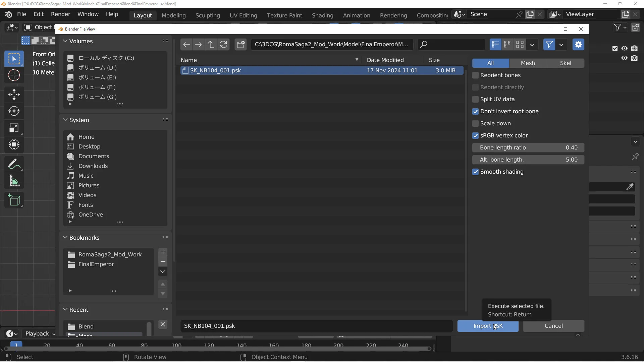Switch to the Mesh import tab
This screenshot has height=362, width=644.
528,63
